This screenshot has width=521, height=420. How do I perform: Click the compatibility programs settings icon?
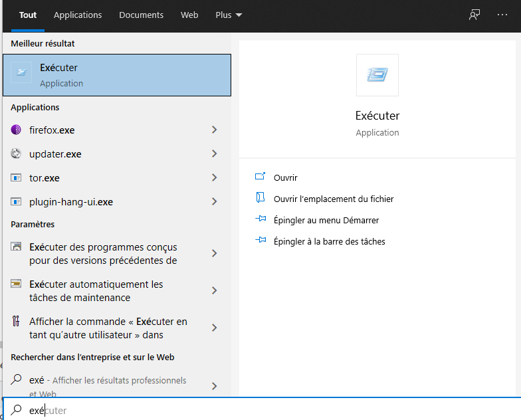tap(16, 246)
